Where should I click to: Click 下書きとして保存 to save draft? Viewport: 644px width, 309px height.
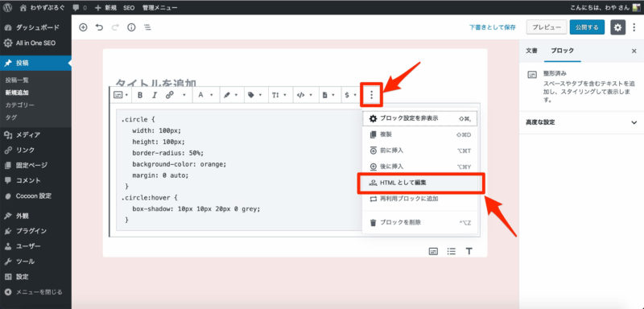click(x=493, y=27)
